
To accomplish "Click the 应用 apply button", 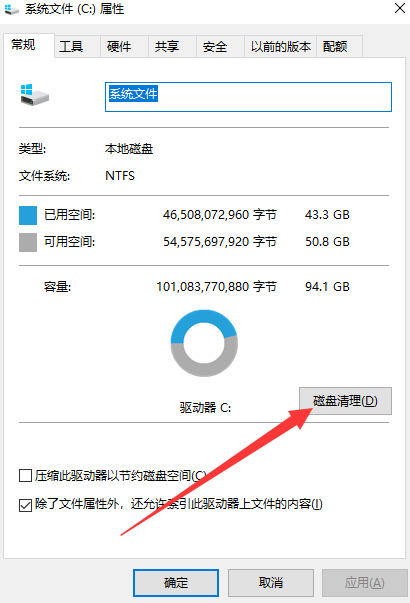I will pyautogui.click(x=365, y=583).
